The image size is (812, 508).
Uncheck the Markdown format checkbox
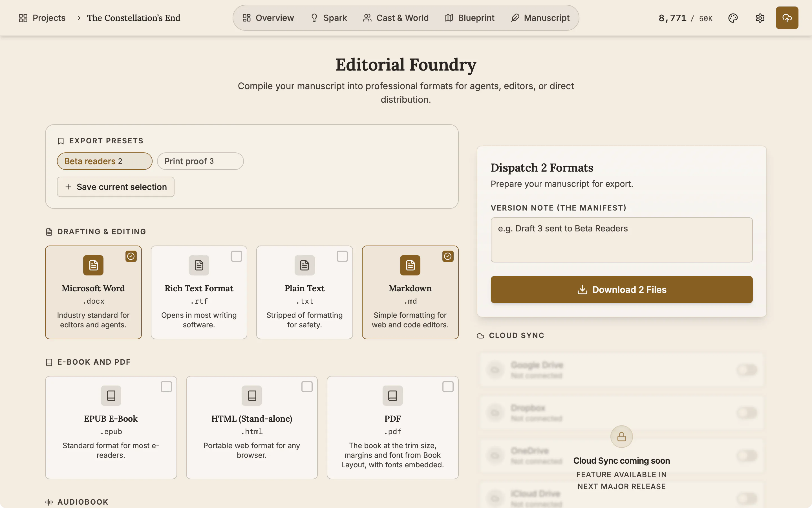coord(448,256)
